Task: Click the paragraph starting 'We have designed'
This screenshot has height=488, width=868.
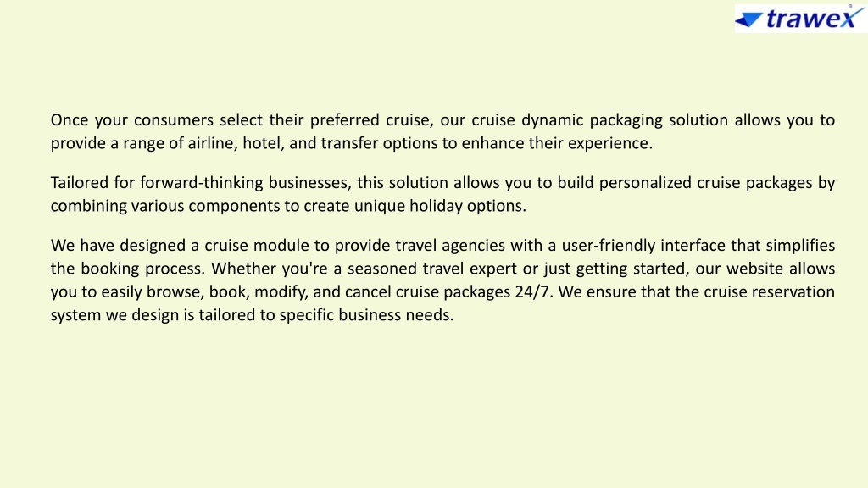Action: coord(442,280)
